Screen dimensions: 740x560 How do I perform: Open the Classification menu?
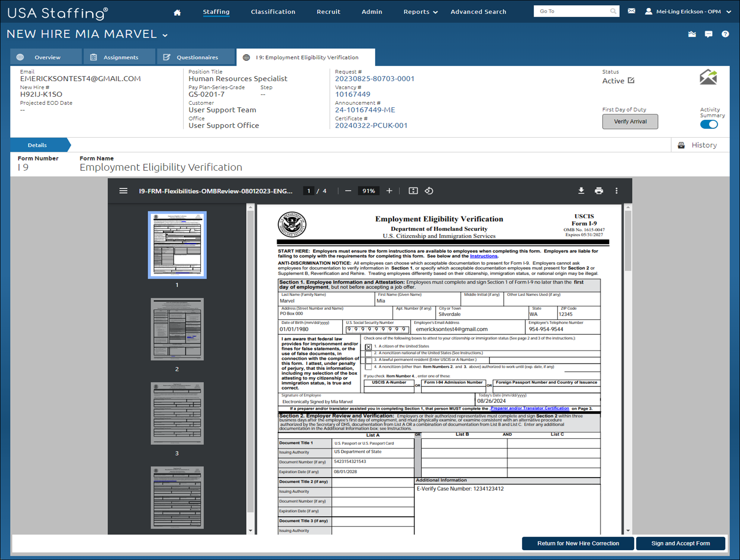pos(273,12)
